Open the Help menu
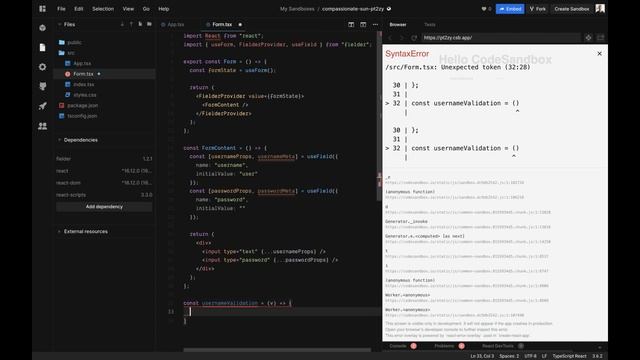This screenshot has height=360, width=640. (164, 9)
